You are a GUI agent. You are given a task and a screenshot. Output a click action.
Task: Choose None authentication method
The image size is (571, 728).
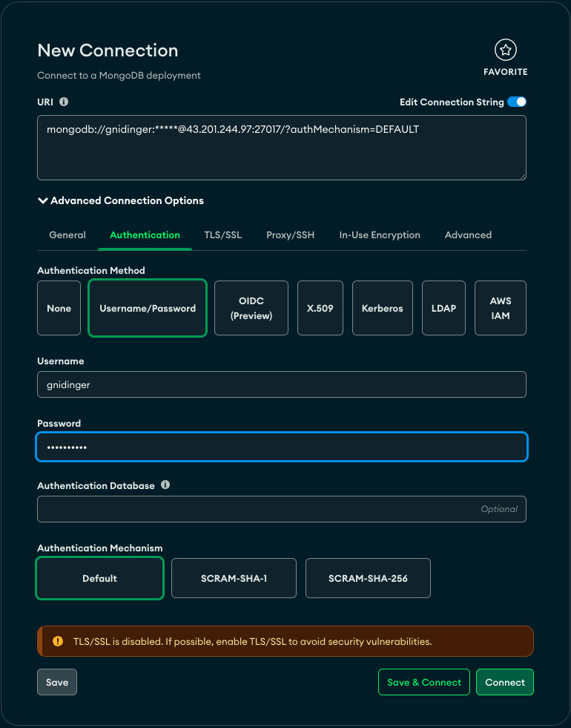click(x=59, y=308)
